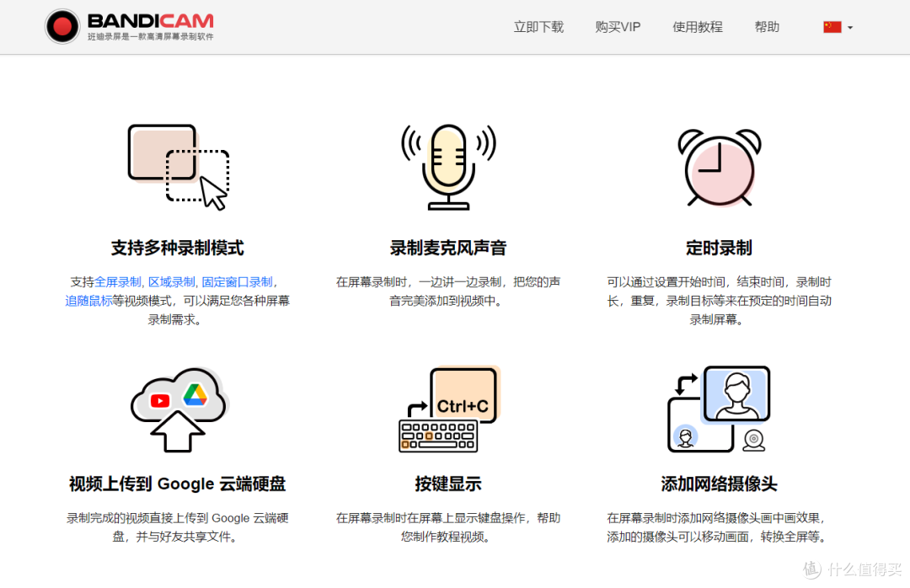Follow the 全屏录制 link
Image resolution: width=910 pixels, height=588 pixels.
118,282
